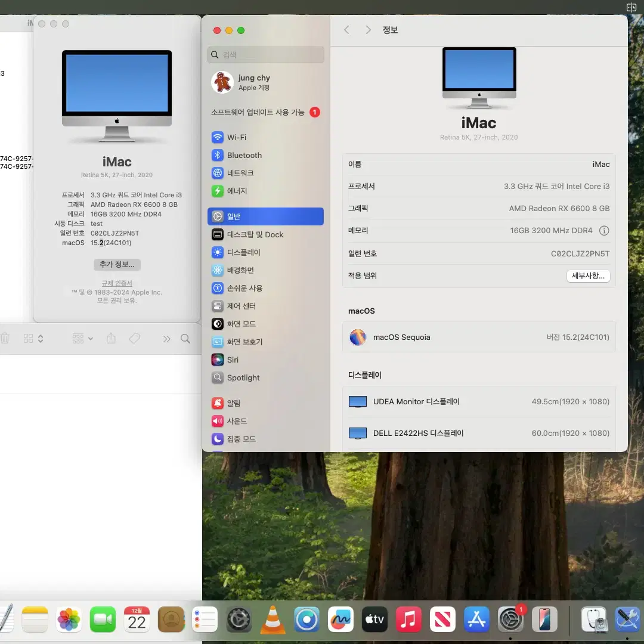Launch VLC from the Dock
The image size is (644, 644).
pyautogui.click(x=273, y=619)
